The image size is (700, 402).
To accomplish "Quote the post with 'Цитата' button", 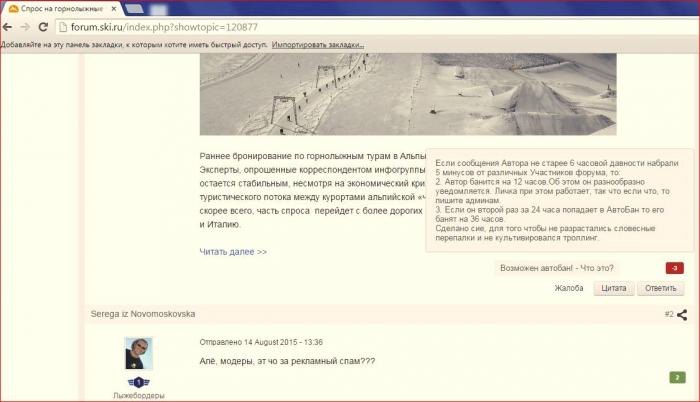I will tap(614, 289).
